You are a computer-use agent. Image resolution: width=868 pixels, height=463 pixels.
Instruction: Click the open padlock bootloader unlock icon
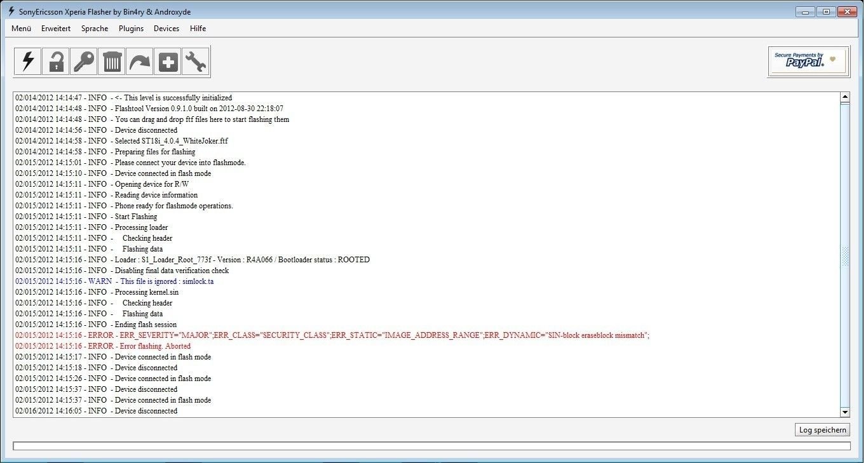(x=56, y=62)
